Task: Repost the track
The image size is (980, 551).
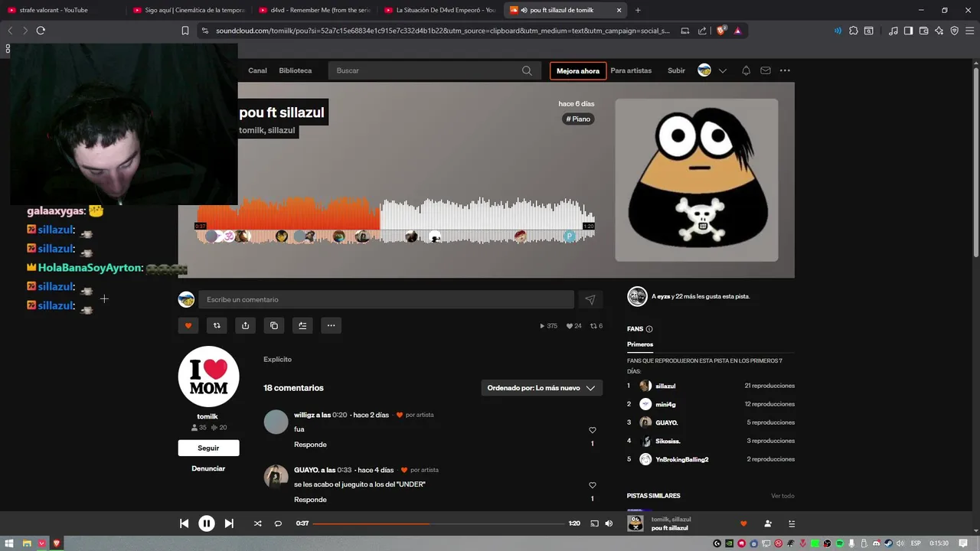Action: [x=217, y=325]
